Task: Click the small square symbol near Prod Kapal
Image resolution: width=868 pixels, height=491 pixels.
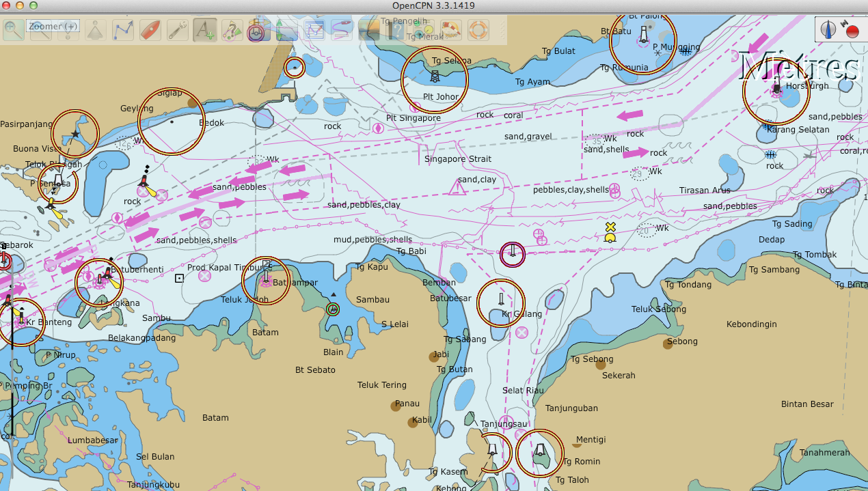Action: pos(179,278)
